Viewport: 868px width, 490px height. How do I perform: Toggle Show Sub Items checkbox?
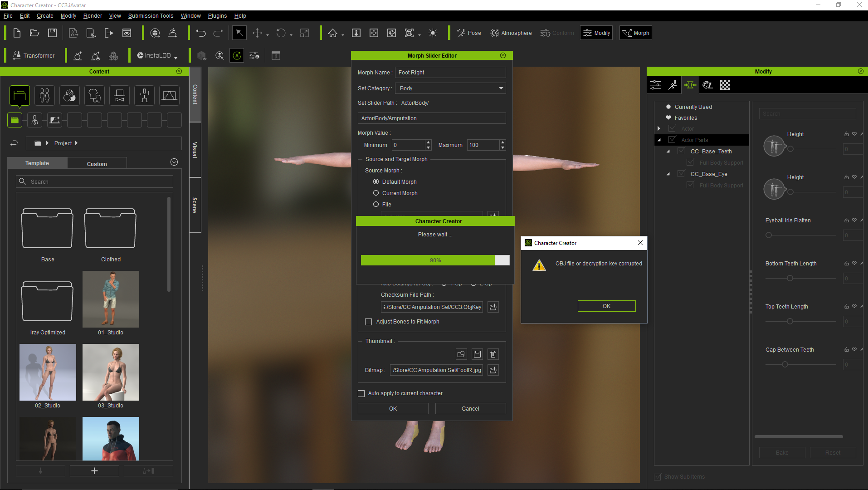658,477
